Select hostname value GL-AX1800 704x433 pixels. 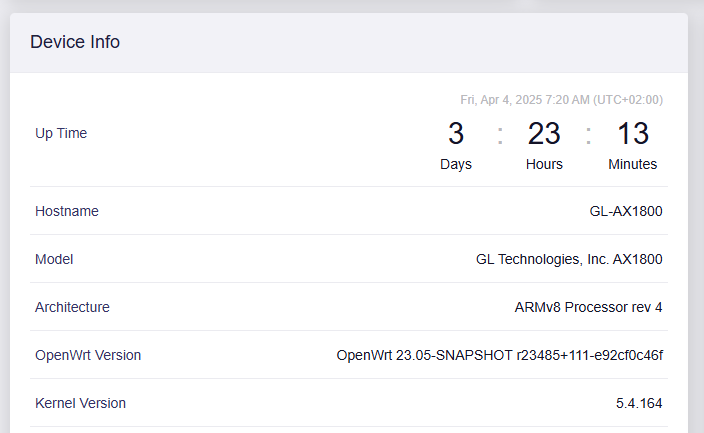point(626,211)
